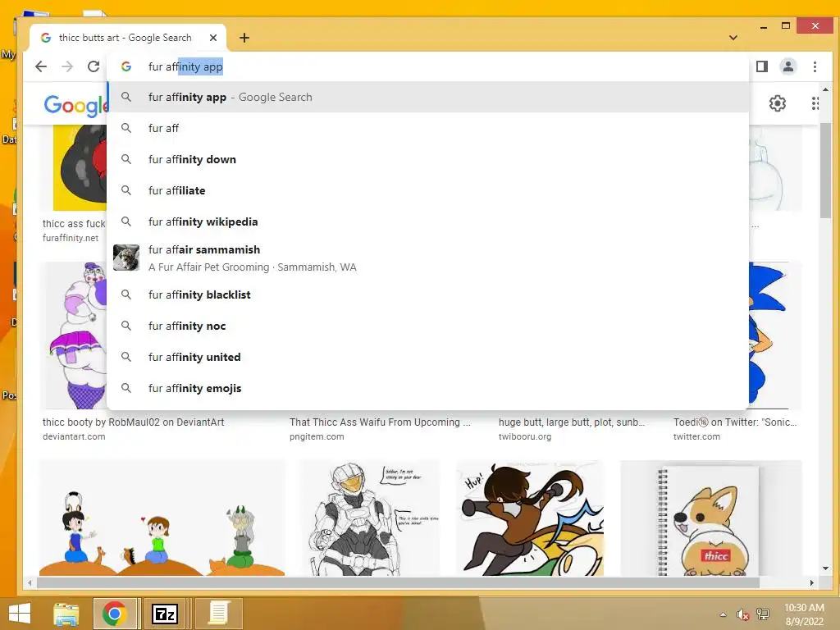Viewport: 840px width, 630px height.
Task: Click the pngitem.com source link
Action: point(317,436)
